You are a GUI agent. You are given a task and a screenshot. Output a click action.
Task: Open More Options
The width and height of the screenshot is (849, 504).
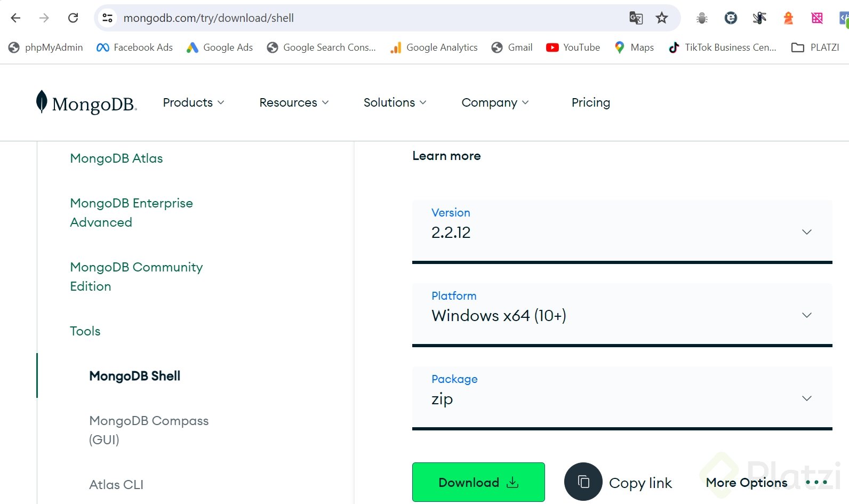747,483
